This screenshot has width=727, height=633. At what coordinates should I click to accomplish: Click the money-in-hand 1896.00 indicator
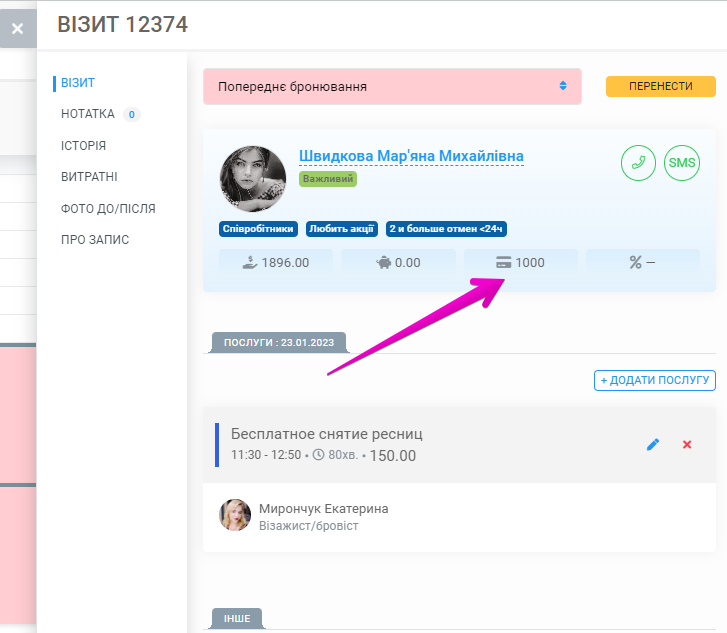click(x=276, y=262)
